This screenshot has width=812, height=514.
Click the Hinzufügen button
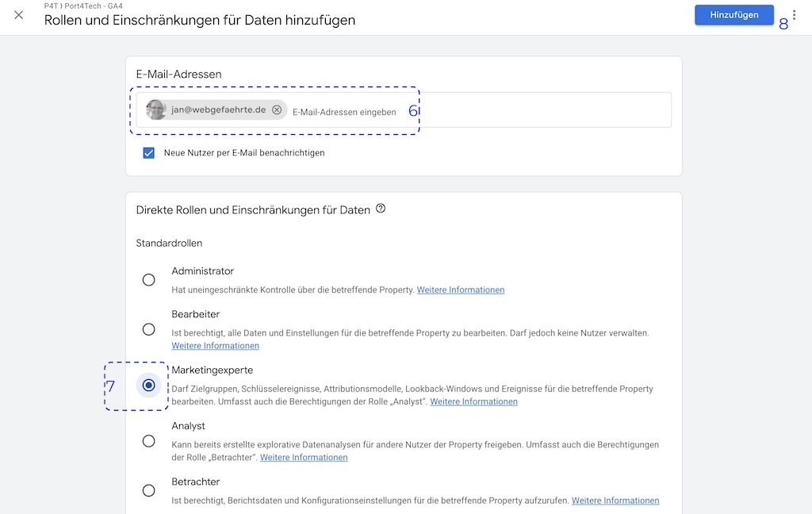733,15
